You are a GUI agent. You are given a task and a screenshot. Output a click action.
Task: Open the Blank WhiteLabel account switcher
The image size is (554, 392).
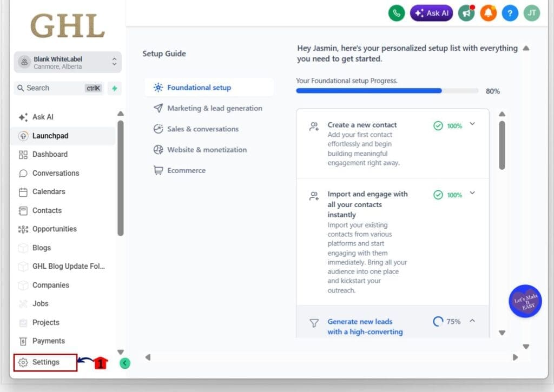(x=68, y=62)
